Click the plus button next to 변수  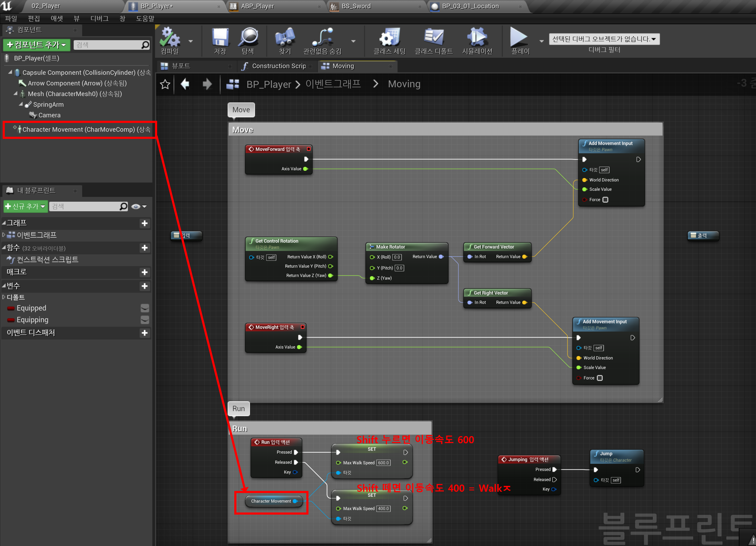[145, 286]
